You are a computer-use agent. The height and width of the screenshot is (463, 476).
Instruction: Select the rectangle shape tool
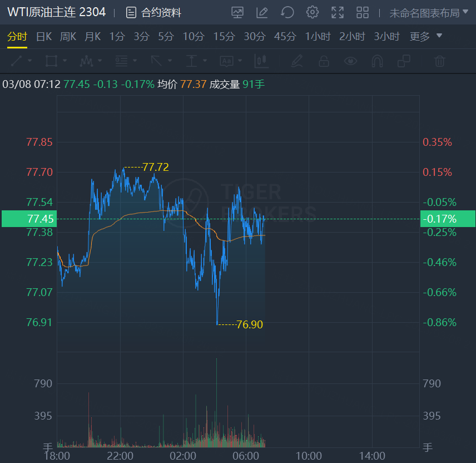tap(51, 61)
